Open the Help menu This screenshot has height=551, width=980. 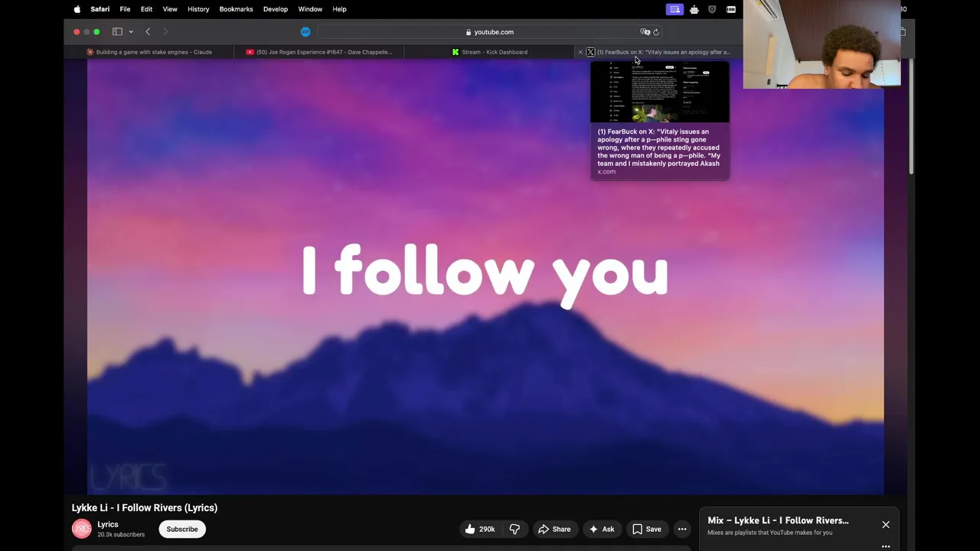click(x=340, y=9)
